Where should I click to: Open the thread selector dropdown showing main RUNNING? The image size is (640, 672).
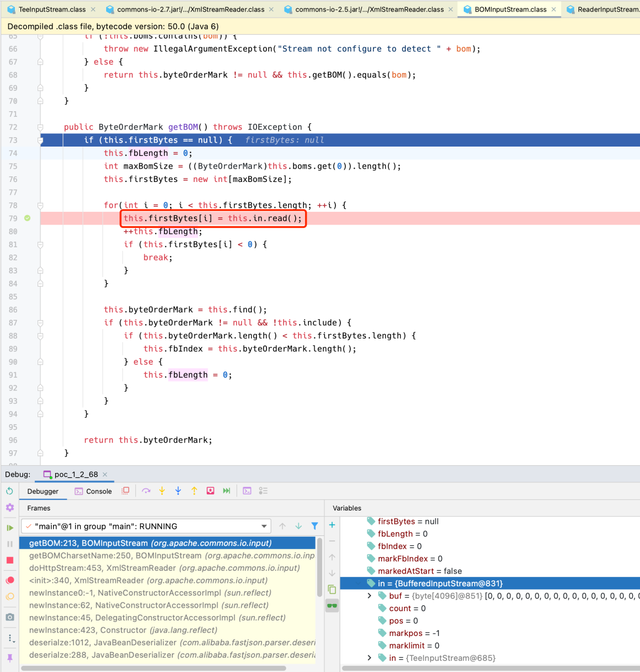pyautogui.click(x=146, y=526)
